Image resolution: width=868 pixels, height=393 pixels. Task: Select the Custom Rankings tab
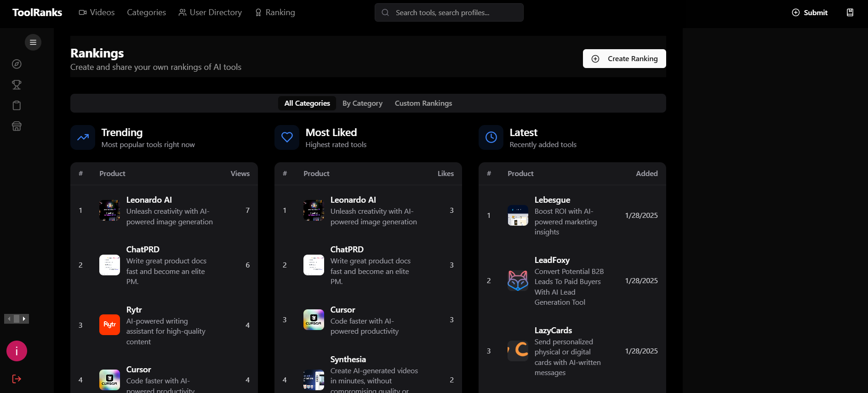point(423,103)
